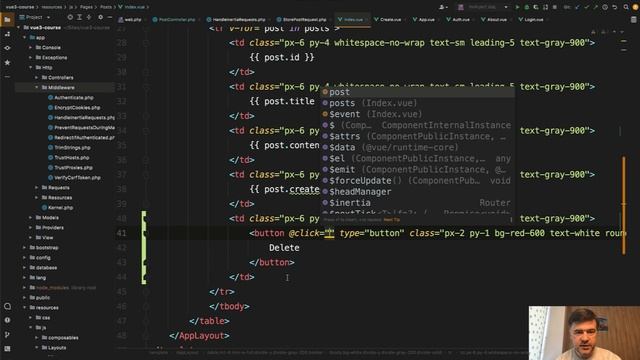Click the Run with Coverage icon
640x360 pixels.
pos(536,7)
